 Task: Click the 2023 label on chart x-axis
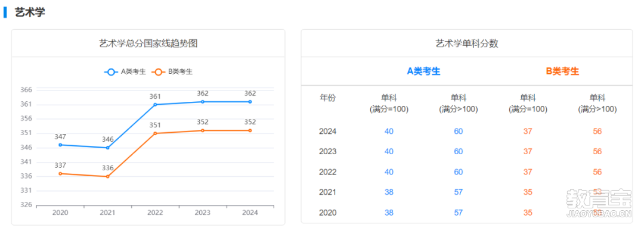203,213
